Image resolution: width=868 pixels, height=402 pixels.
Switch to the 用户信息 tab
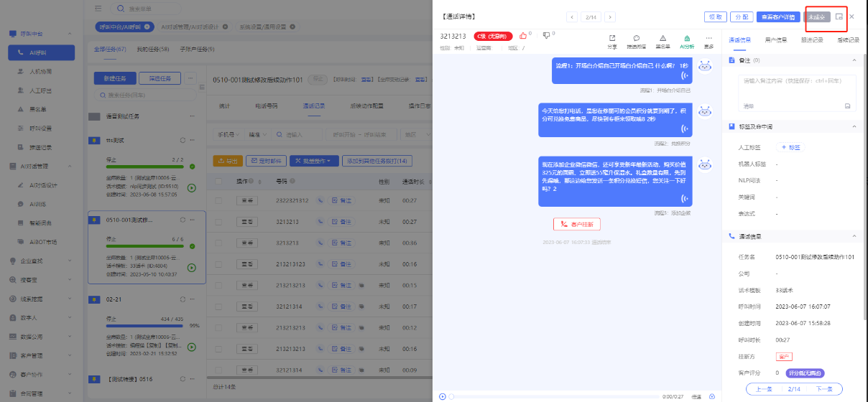pyautogui.click(x=775, y=40)
